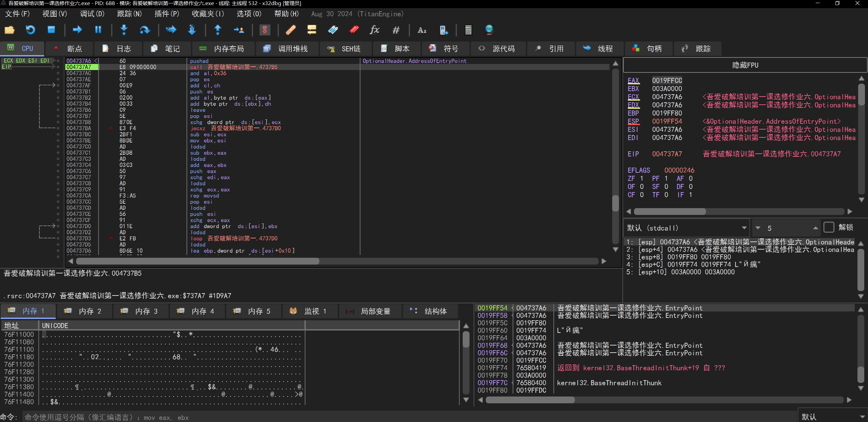Toggle the OF flag value
Image resolution: width=868 pixels, height=422 pixels.
pos(641,187)
